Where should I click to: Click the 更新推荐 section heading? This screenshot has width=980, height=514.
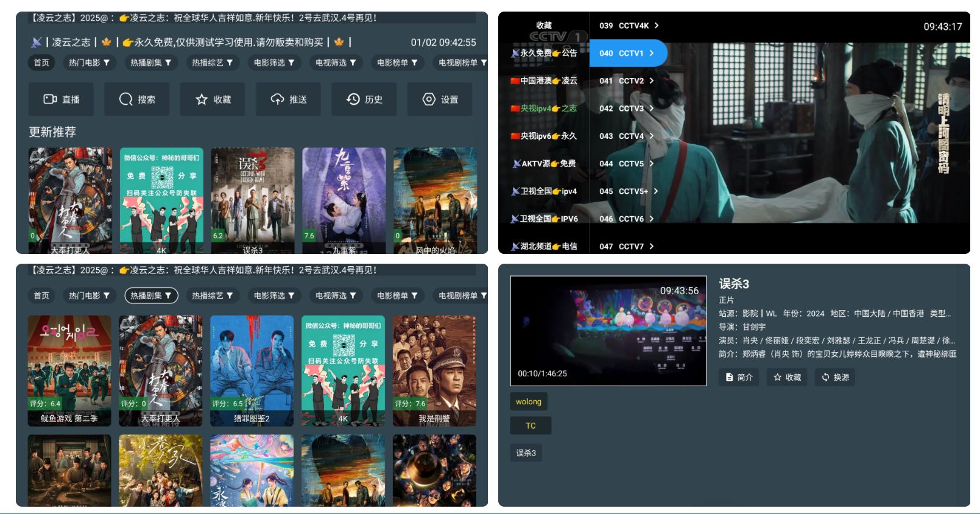[x=52, y=132]
